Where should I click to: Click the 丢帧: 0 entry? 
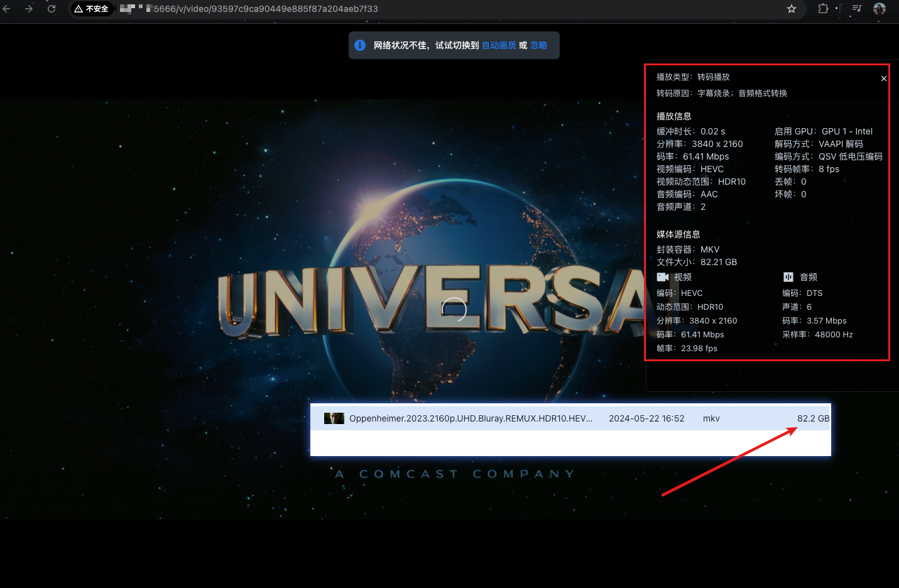click(x=790, y=182)
